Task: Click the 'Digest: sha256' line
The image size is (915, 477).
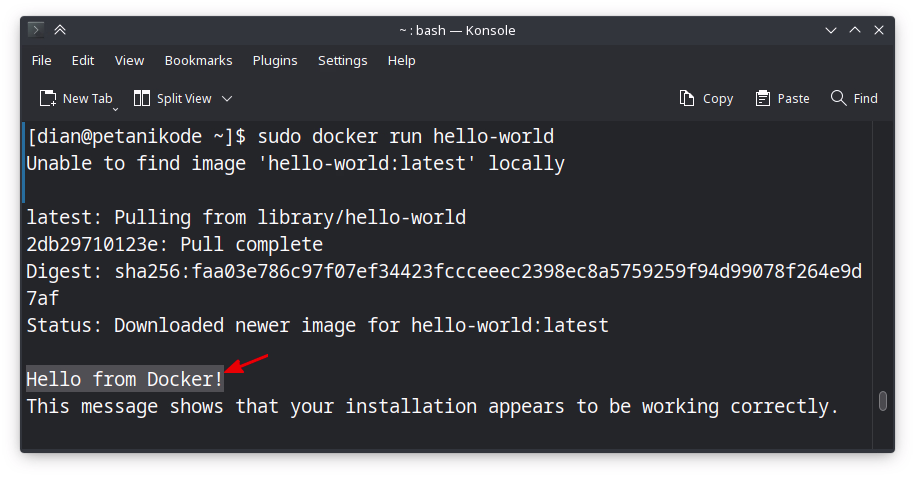Action: point(444,271)
